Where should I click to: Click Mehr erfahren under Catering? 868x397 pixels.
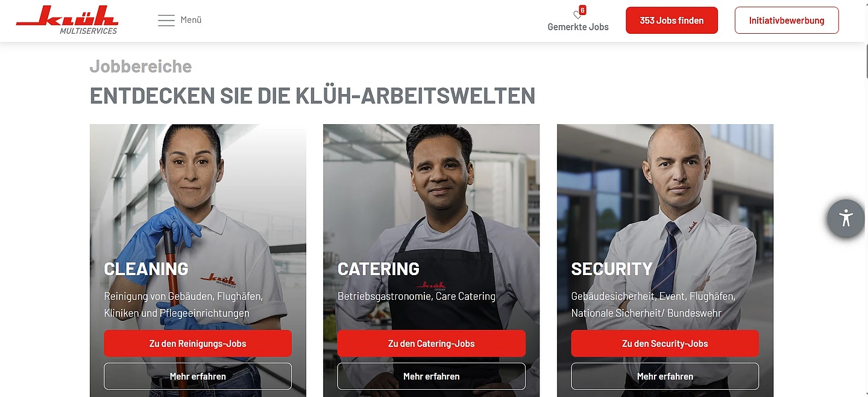432,376
